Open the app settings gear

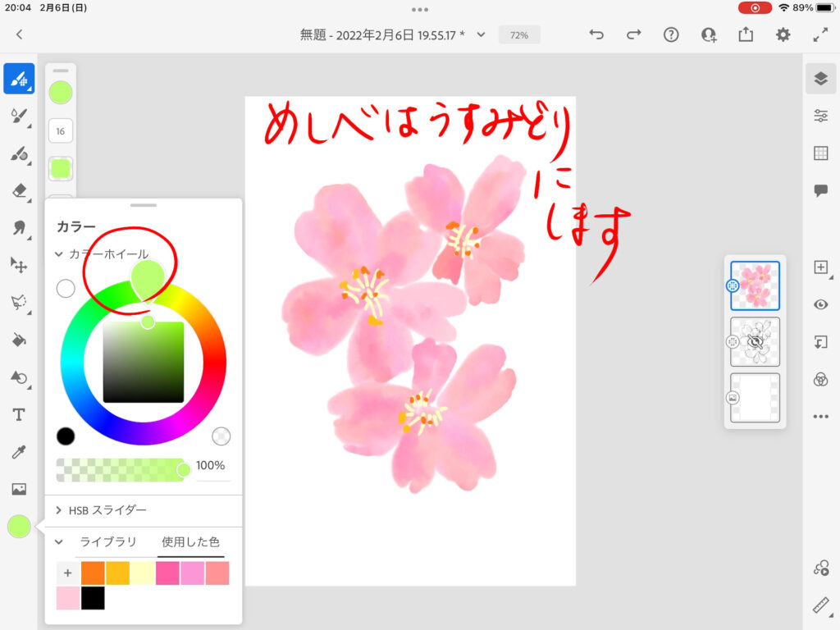[783, 34]
